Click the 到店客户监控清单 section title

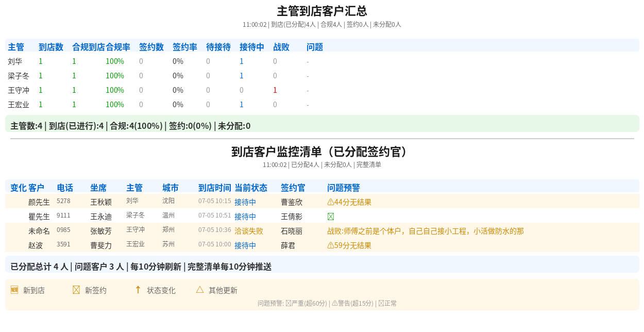point(322,152)
